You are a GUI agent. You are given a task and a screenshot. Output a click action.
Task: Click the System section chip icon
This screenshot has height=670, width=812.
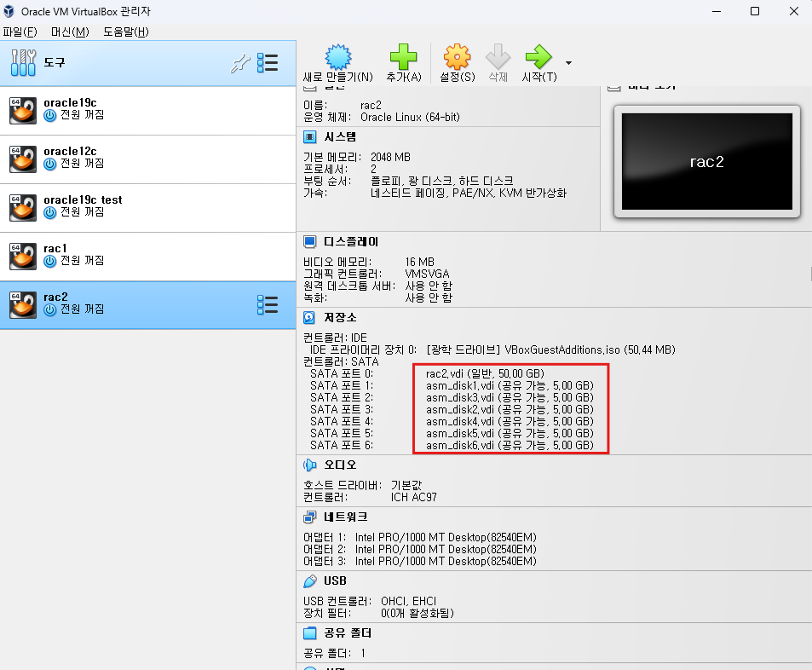coord(309,137)
